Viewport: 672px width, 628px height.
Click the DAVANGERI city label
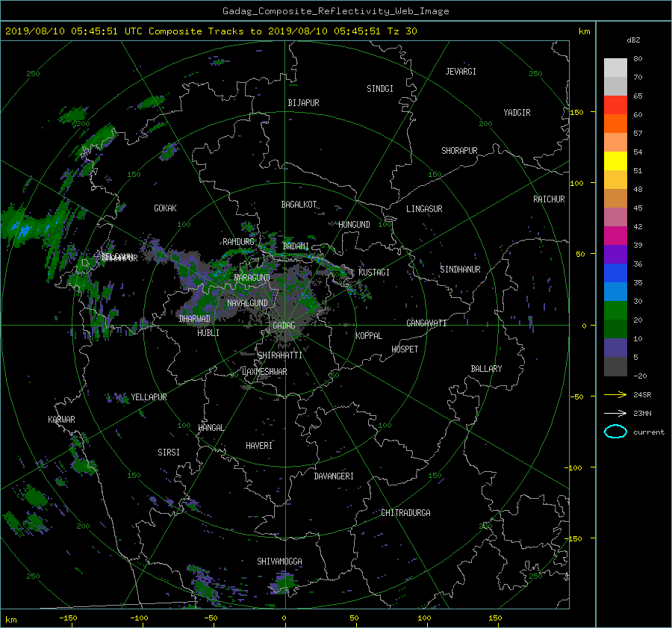(334, 476)
